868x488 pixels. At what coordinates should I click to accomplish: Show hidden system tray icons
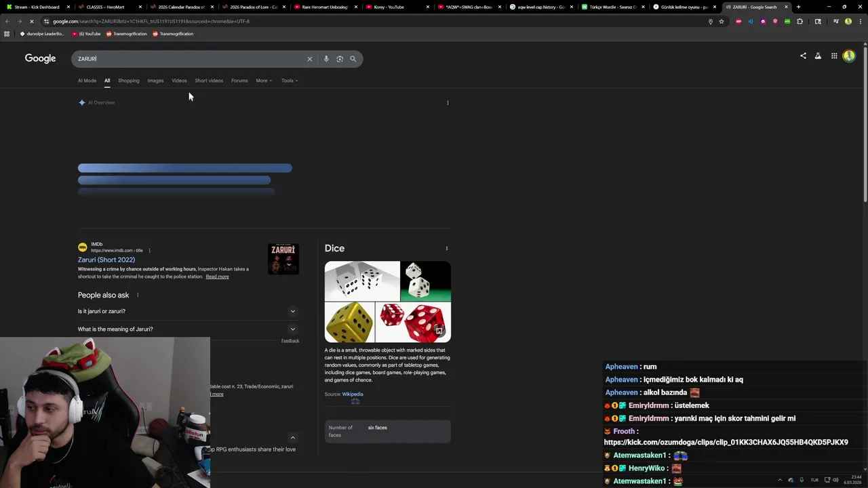pyautogui.click(x=780, y=480)
